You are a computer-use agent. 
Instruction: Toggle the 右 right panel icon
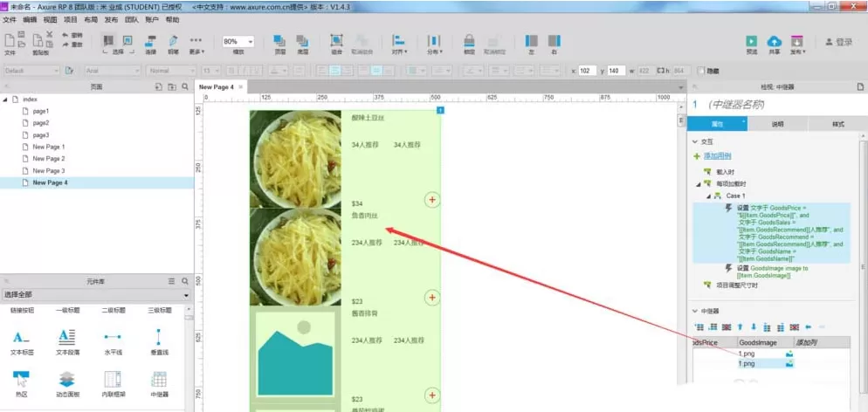555,41
